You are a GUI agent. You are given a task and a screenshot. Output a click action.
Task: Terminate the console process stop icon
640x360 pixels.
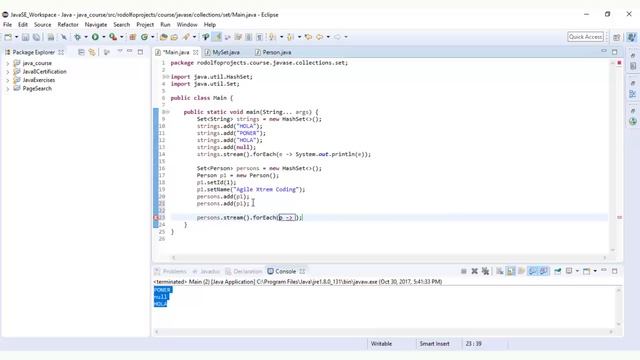pyautogui.click(x=464, y=271)
